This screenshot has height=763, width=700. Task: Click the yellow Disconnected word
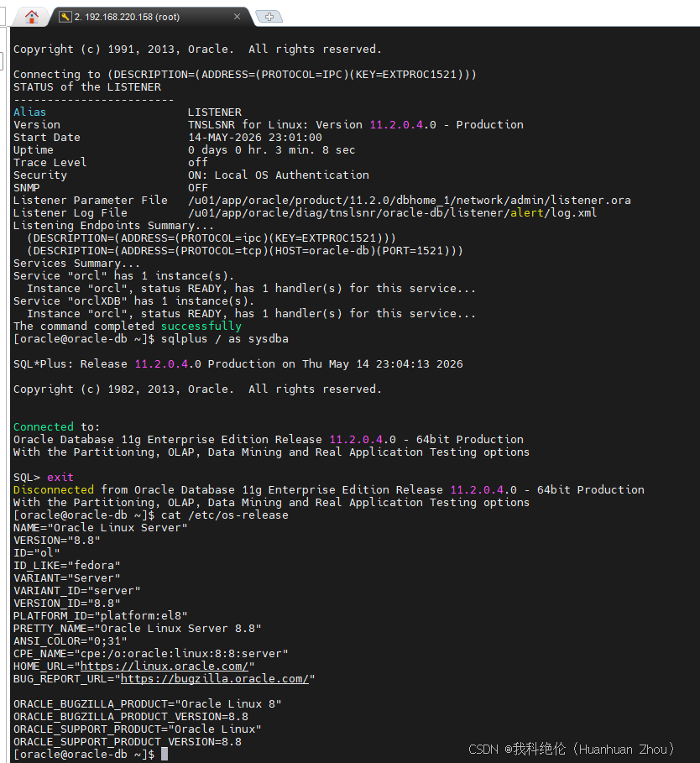pyautogui.click(x=54, y=489)
